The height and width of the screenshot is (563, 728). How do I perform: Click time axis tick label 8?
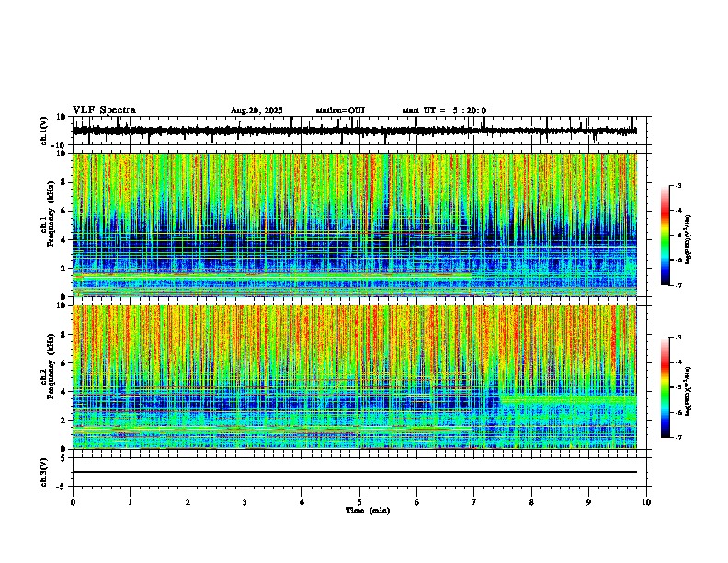click(531, 502)
